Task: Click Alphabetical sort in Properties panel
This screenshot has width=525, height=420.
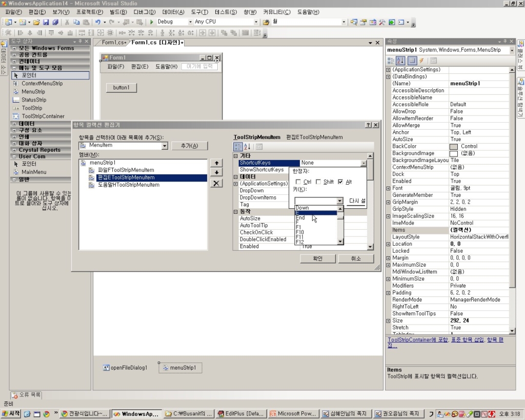Action: [400, 61]
